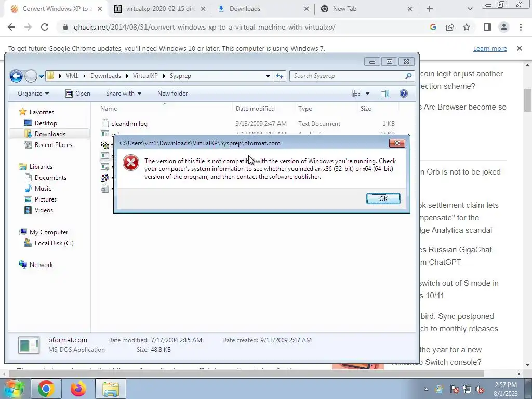This screenshot has height=399, width=532.
Task: Click Google icon in address bar
Action: [433, 28]
